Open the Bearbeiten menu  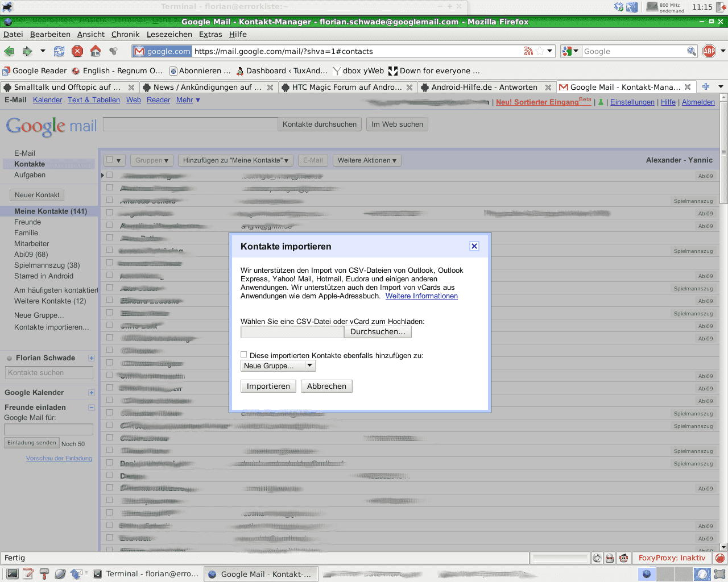[50, 34]
